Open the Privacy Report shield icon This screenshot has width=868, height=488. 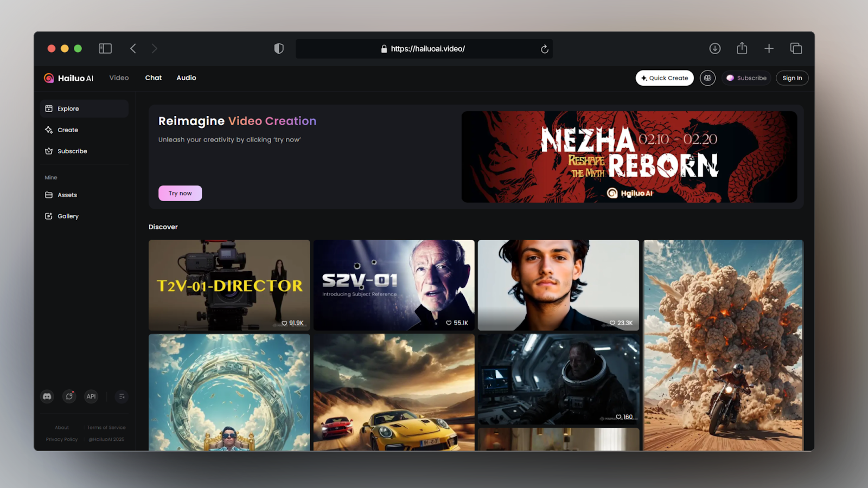click(x=279, y=49)
